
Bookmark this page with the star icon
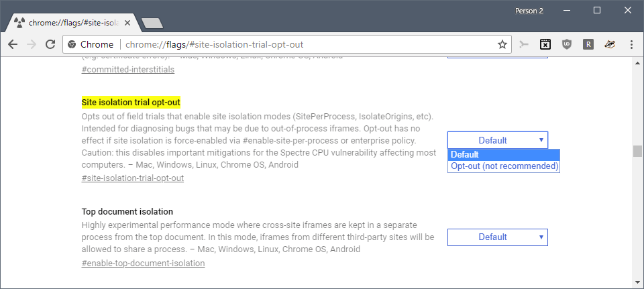coord(502,44)
